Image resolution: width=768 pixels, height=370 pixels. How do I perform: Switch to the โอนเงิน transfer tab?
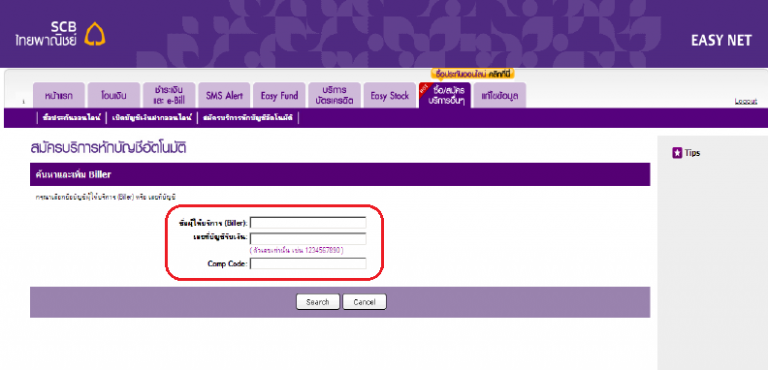click(x=114, y=96)
